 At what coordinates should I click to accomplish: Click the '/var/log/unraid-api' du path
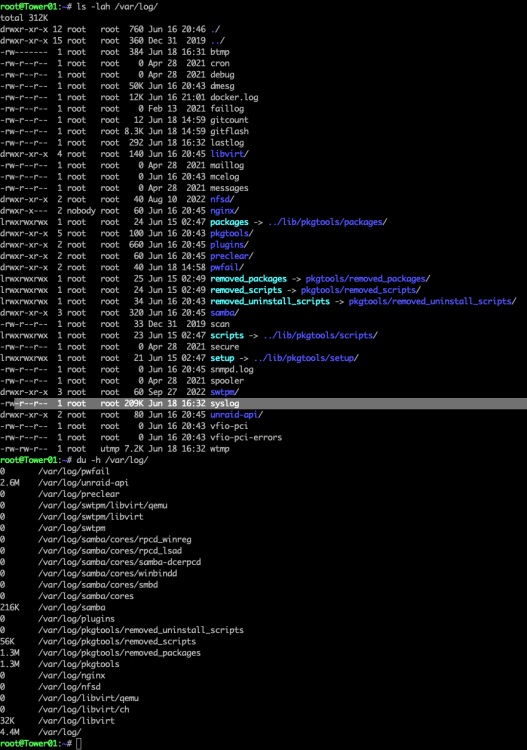coord(84,483)
